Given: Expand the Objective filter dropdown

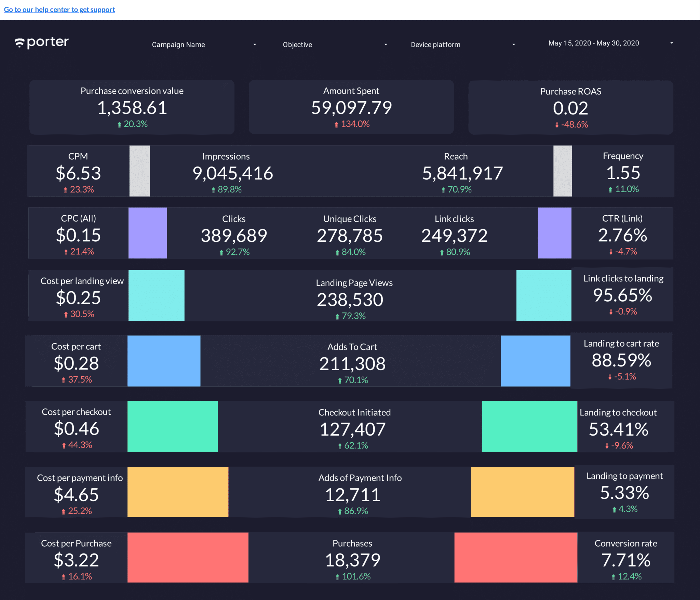Looking at the screenshot, I should click(x=335, y=44).
